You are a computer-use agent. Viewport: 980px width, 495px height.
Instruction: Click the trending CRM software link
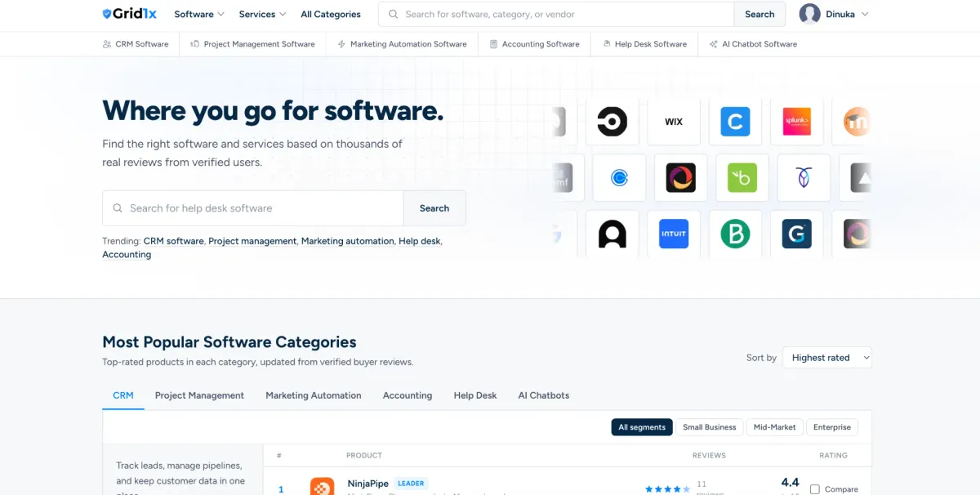173,241
